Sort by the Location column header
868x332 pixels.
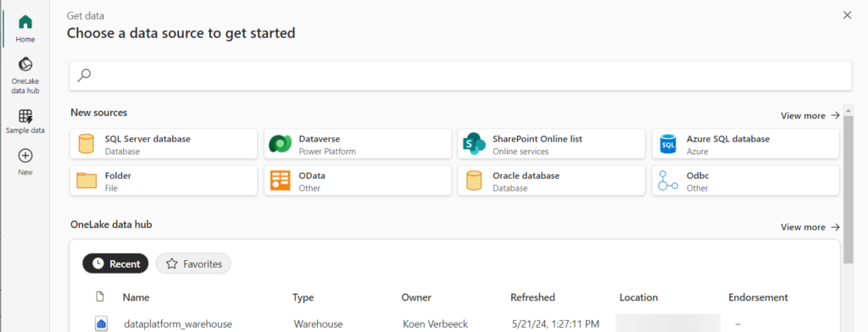(639, 297)
